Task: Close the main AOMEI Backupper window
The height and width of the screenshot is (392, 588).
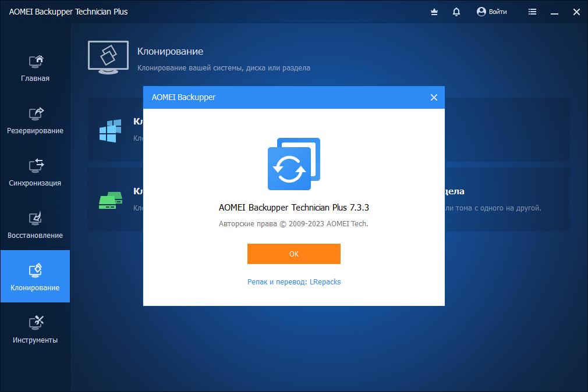Action: coord(576,12)
